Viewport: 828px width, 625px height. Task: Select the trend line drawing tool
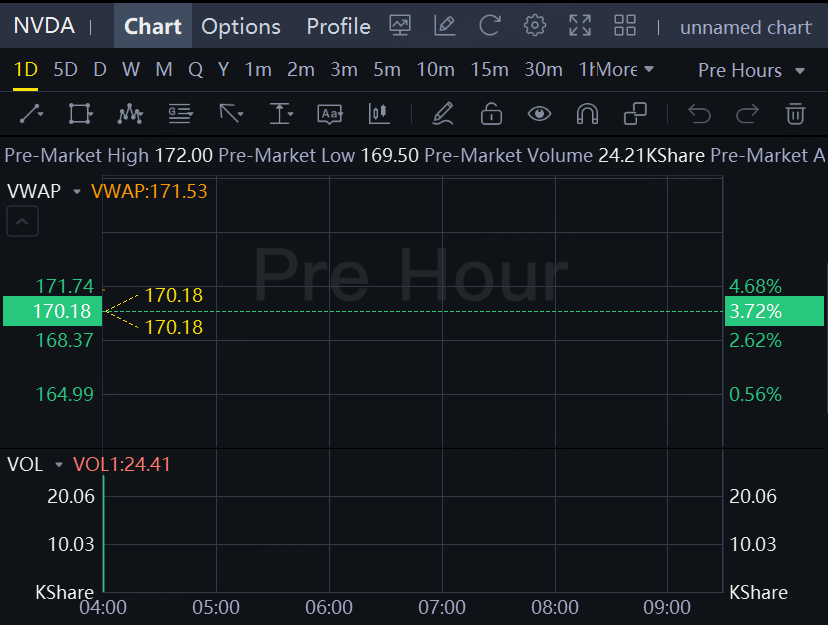(31, 114)
